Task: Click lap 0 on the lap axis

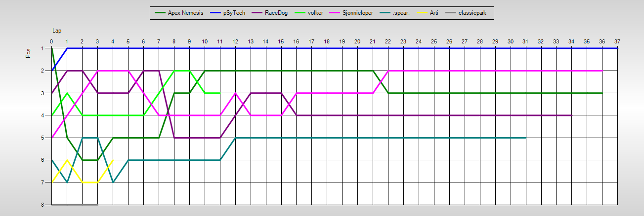Action: click(x=51, y=41)
